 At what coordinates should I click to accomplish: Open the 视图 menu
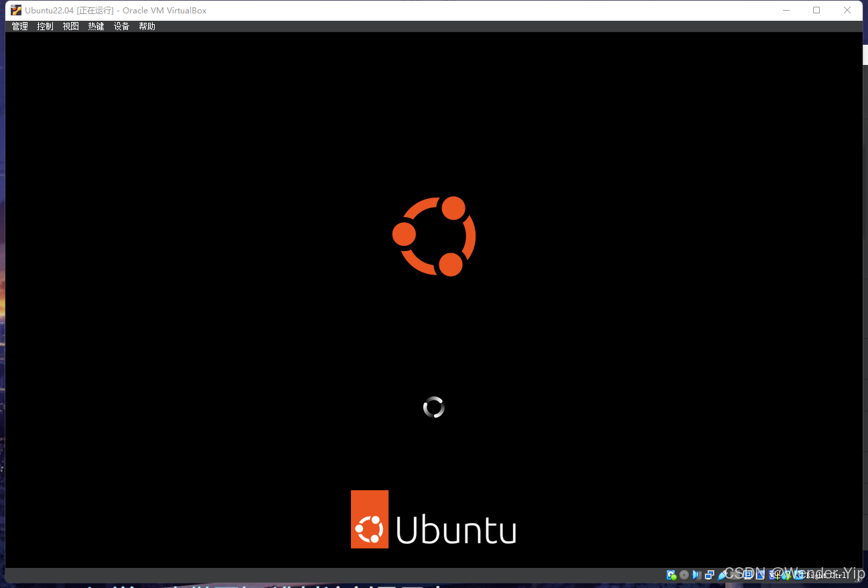tap(70, 26)
